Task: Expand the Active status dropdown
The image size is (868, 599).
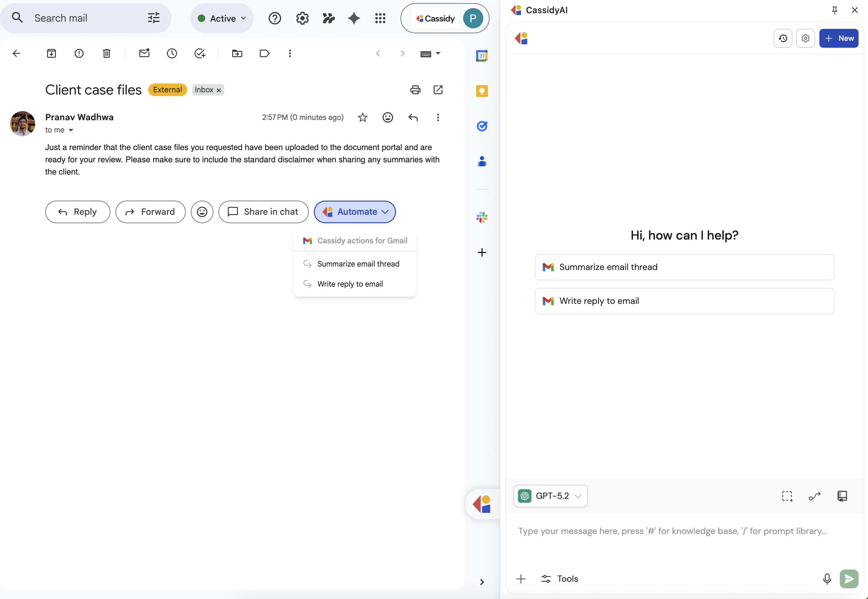Action: 221,18
